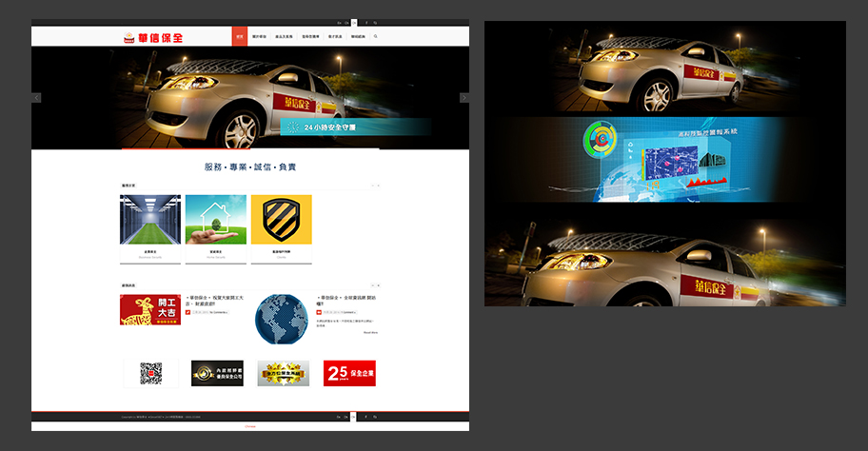The image size is (868, 451).
Task: Click the Read More link under globe article
Action: tap(369, 333)
